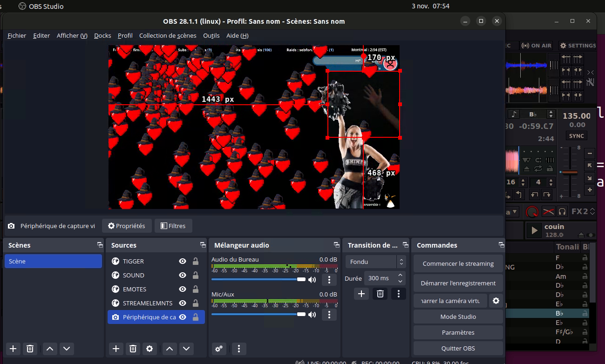605x364 pixels.
Task: Click headphone cue icon in Mixxx window
Action: 562,211
